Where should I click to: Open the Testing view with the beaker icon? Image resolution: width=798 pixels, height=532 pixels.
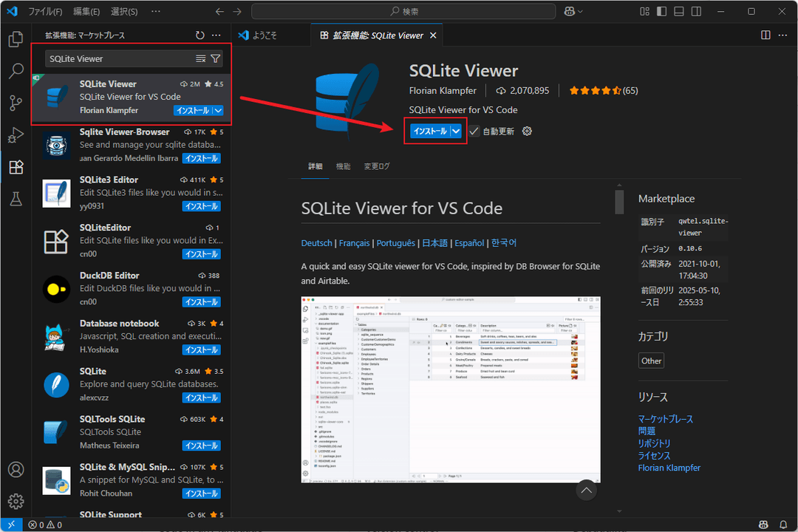tap(16, 198)
